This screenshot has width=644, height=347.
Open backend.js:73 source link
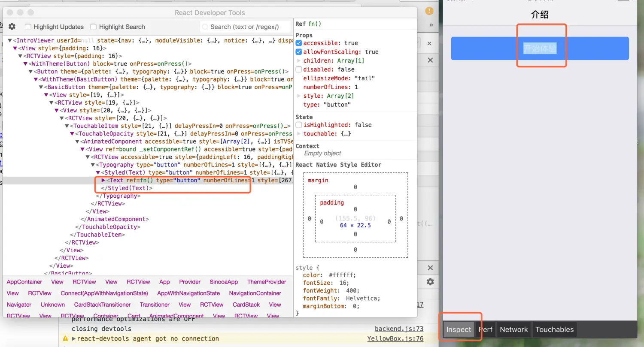point(399,329)
